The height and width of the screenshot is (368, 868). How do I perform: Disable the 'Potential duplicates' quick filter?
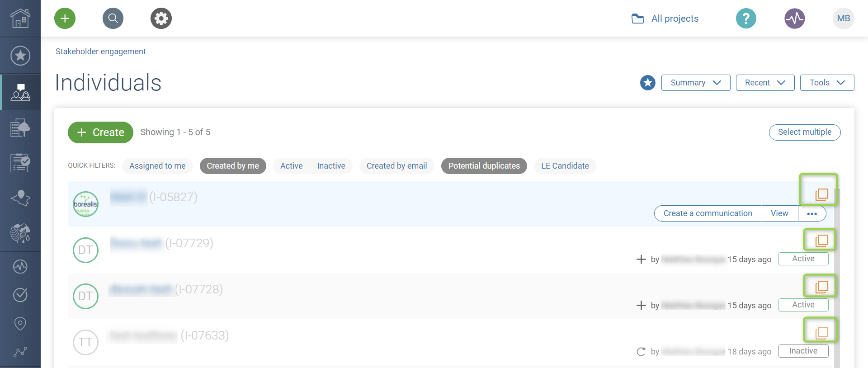pos(484,166)
